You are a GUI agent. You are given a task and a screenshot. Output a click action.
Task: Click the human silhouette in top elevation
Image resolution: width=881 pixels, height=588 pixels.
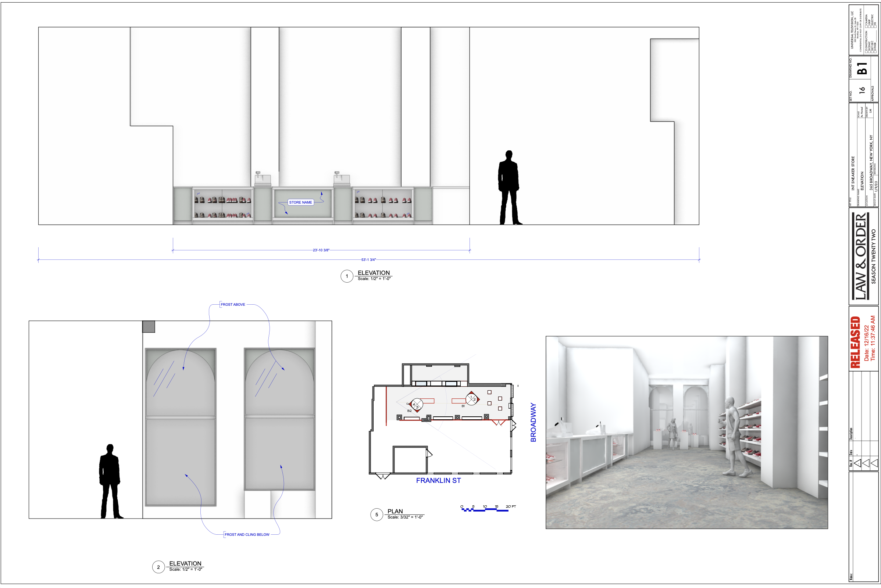509,187
